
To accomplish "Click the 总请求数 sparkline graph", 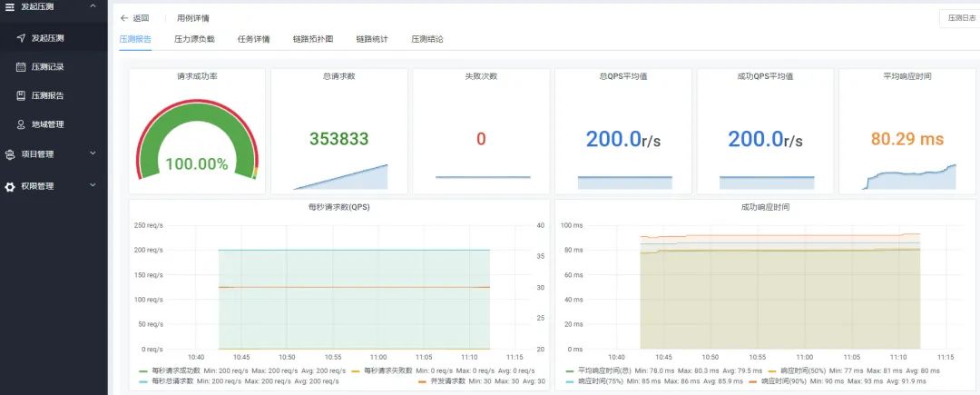I will [x=340, y=177].
